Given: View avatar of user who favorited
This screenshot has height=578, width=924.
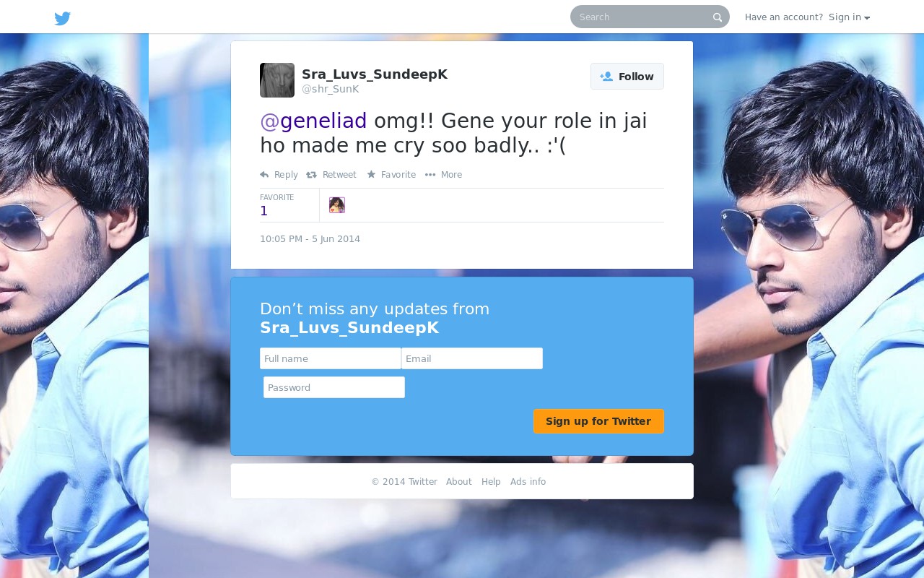Looking at the screenshot, I should click(337, 205).
